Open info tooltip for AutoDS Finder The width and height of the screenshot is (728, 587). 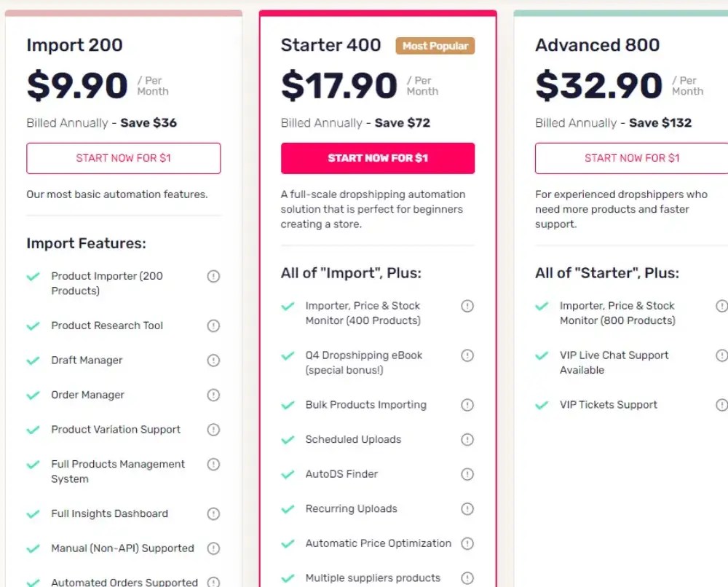[x=467, y=474]
